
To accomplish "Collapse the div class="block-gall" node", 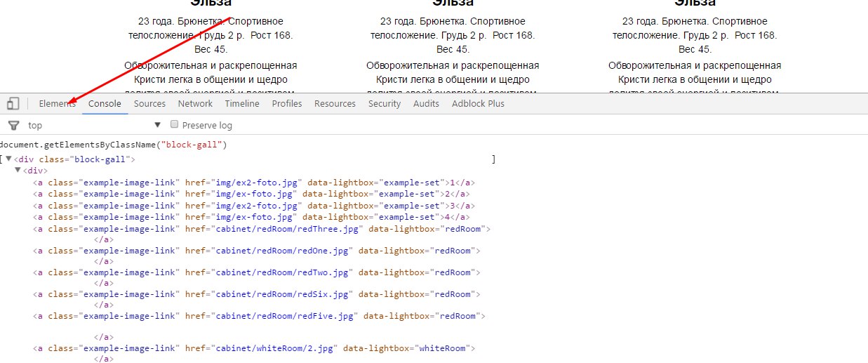I will coord(9,159).
